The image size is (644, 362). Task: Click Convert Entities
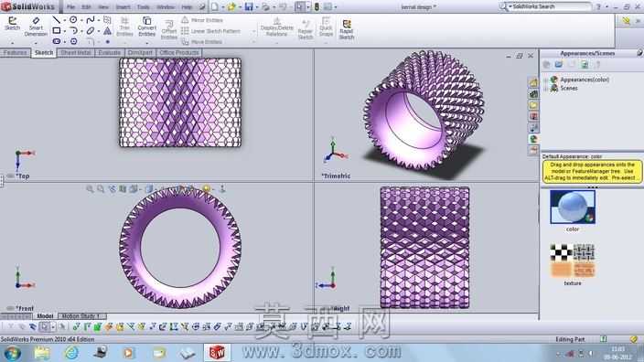146,27
